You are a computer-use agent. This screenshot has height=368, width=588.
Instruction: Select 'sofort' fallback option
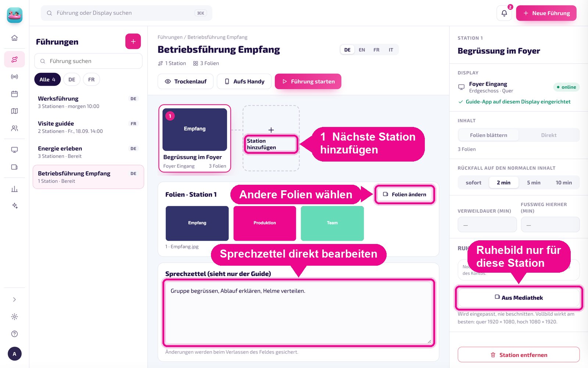coord(473,183)
